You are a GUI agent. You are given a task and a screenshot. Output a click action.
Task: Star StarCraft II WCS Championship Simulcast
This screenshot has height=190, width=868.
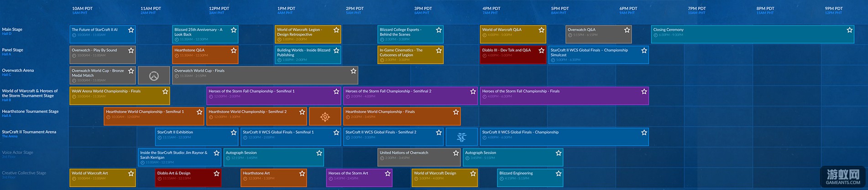[x=644, y=51]
